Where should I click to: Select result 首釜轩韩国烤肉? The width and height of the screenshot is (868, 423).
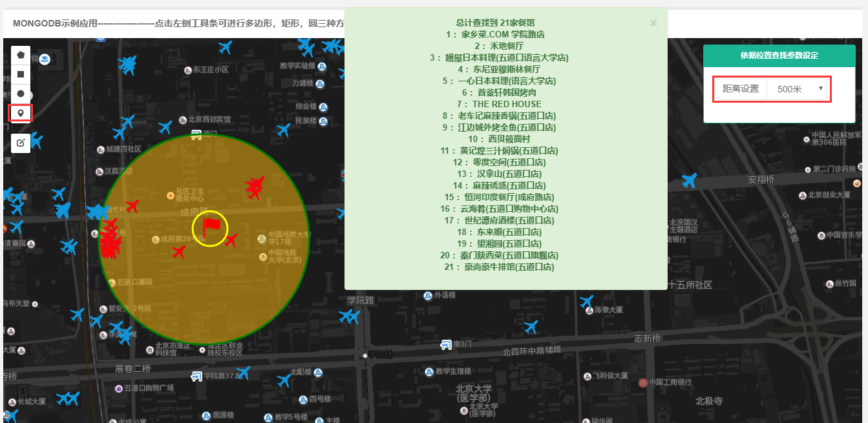coord(500,92)
